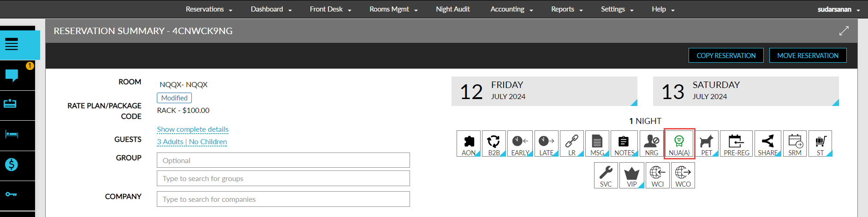
Task: Open the Night Audit menu item
Action: tap(453, 9)
